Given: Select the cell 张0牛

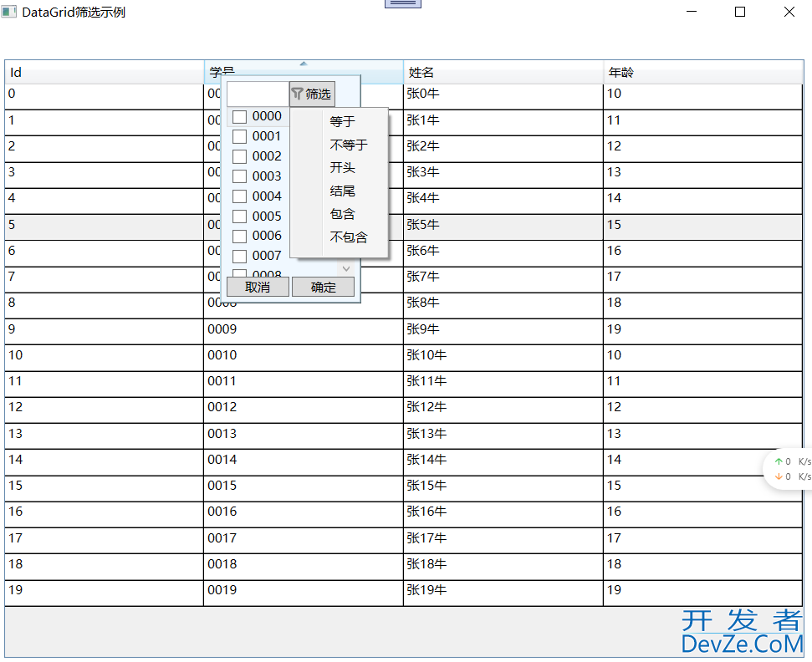Looking at the screenshot, I should [503, 97].
